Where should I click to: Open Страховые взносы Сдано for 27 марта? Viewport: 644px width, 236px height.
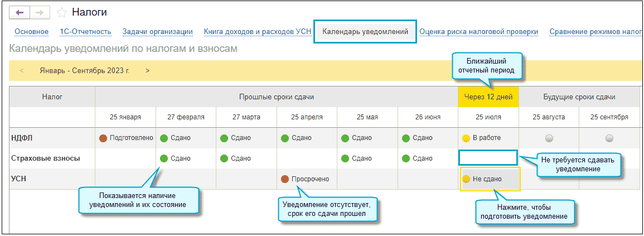pyautogui.click(x=246, y=158)
